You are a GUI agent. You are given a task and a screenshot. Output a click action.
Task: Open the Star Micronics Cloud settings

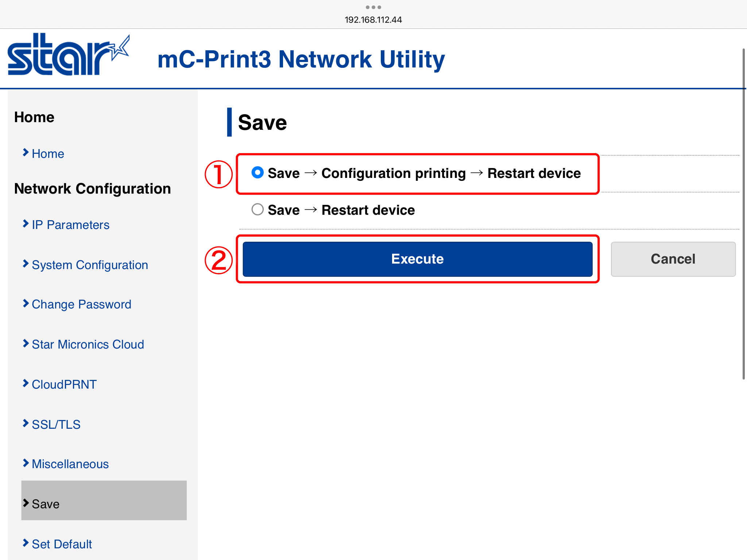(x=88, y=345)
